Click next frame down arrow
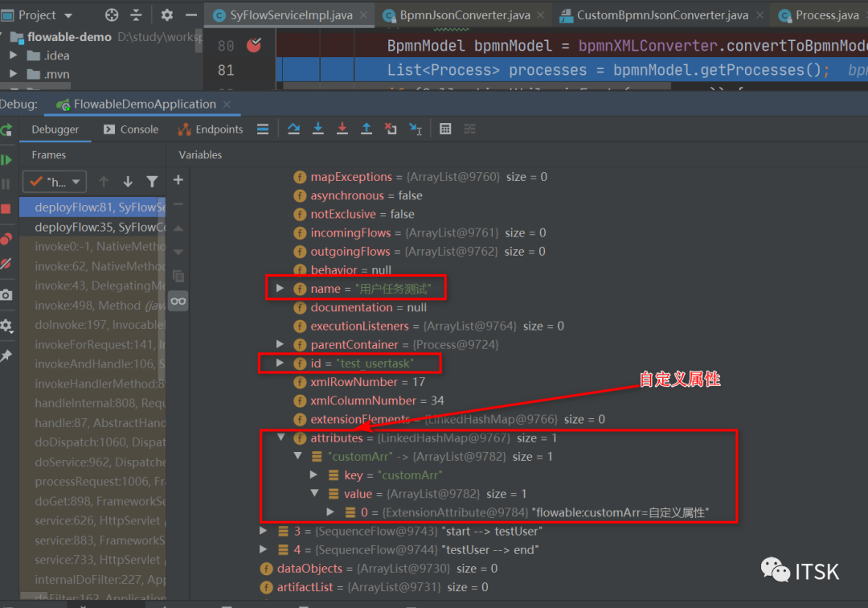 click(x=128, y=182)
